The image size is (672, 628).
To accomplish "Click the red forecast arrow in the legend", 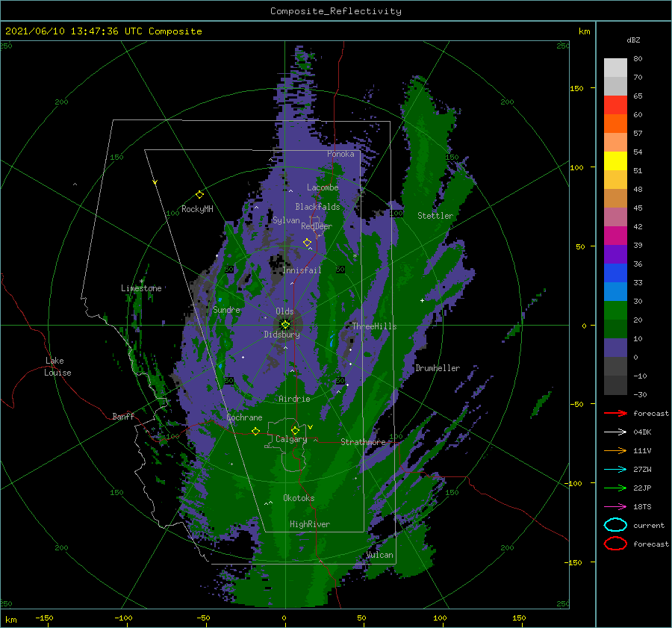I will pos(615,413).
